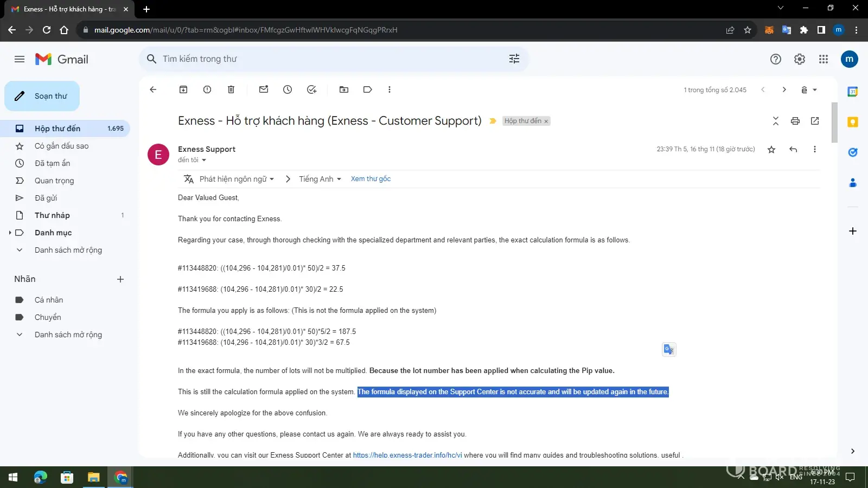
Task: Open the email in a new window
Action: (x=815, y=121)
